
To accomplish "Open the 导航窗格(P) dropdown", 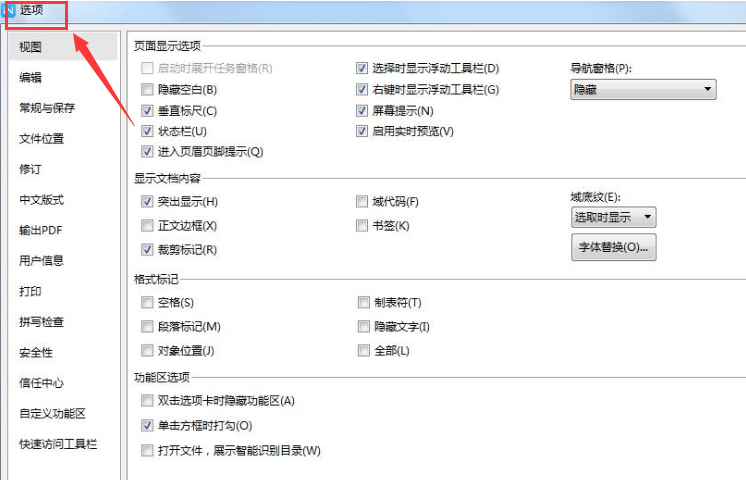I will point(643,89).
